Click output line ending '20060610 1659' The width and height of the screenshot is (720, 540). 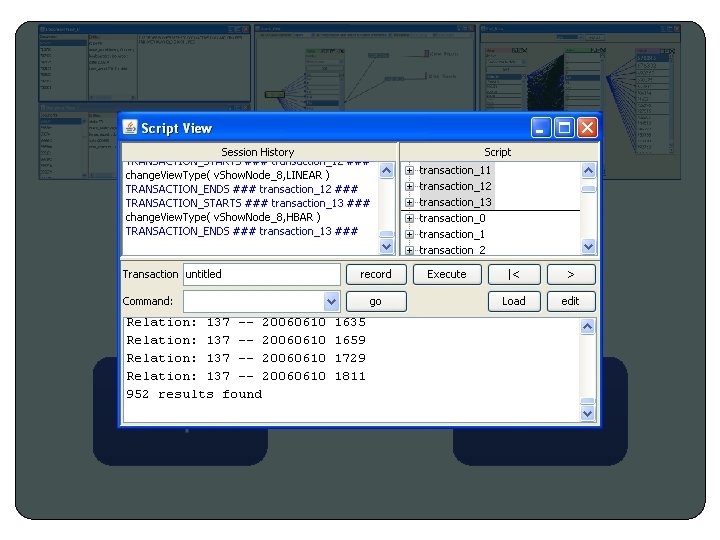[246, 340]
